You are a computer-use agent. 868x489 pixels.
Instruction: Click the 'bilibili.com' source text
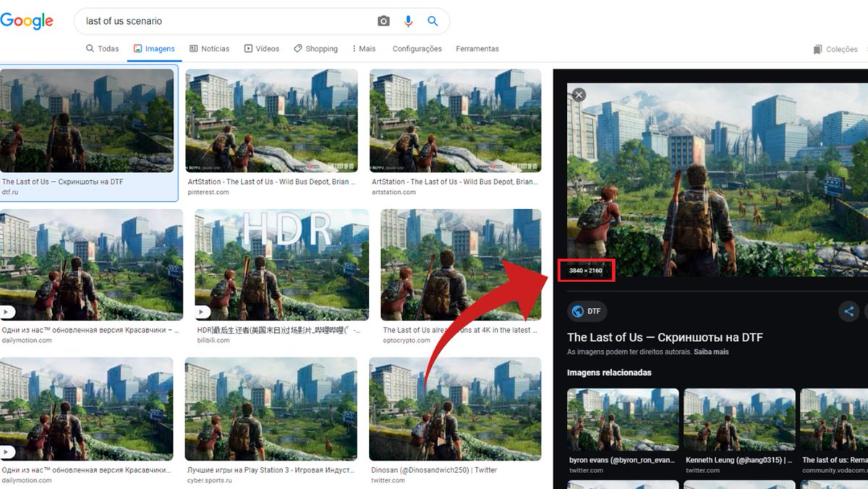tap(213, 341)
